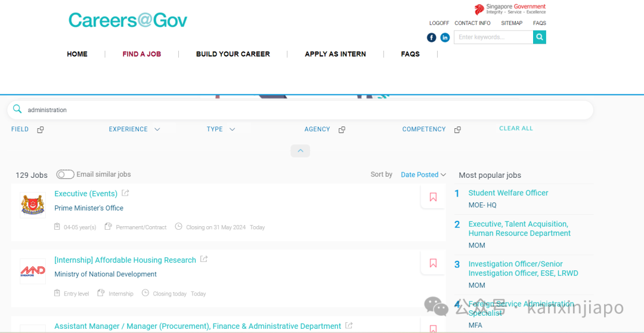Click the administration job search field
This screenshot has width=644, height=333.
pos(300,110)
